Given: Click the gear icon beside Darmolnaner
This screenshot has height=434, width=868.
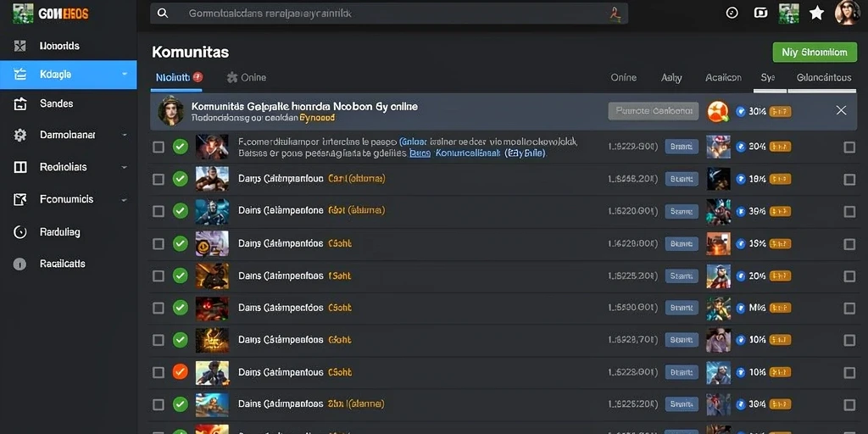Looking at the screenshot, I should [x=20, y=135].
